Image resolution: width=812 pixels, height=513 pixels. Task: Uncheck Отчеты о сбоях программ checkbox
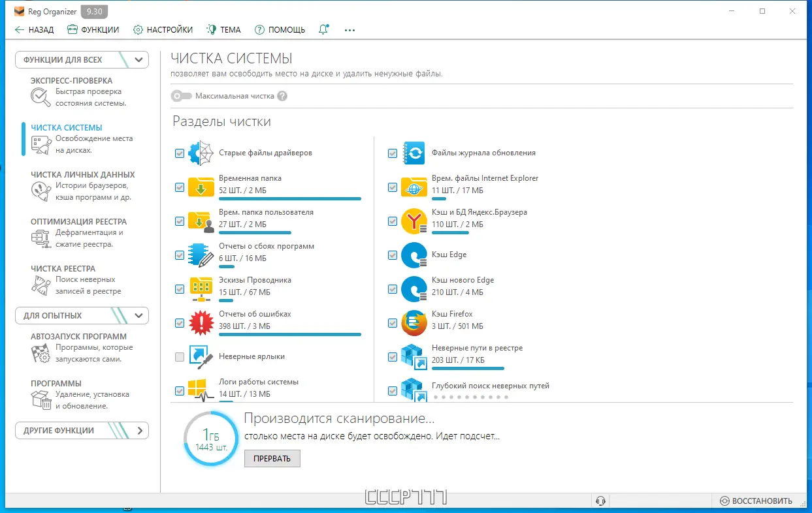[x=180, y=255]
